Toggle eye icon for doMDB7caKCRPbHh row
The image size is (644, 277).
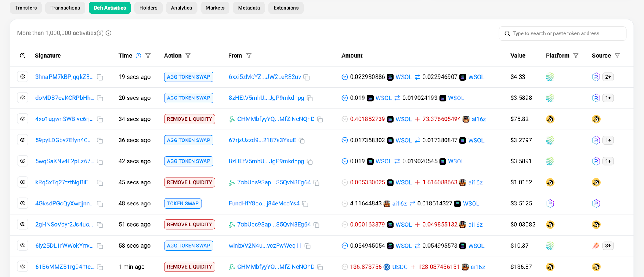(23, 98)
